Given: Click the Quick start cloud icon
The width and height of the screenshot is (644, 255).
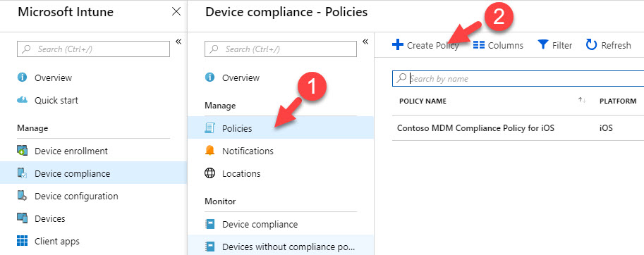Looking at the screenshot, I should [22, 100].
